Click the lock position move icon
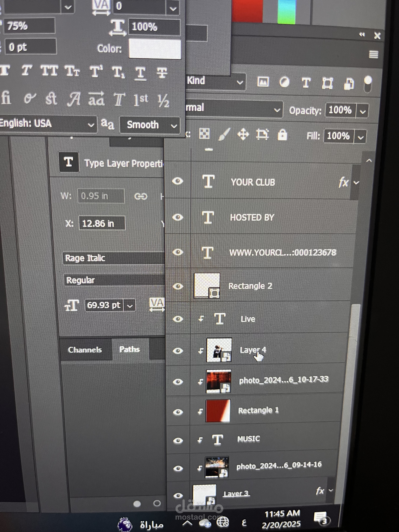 [243, 134]
